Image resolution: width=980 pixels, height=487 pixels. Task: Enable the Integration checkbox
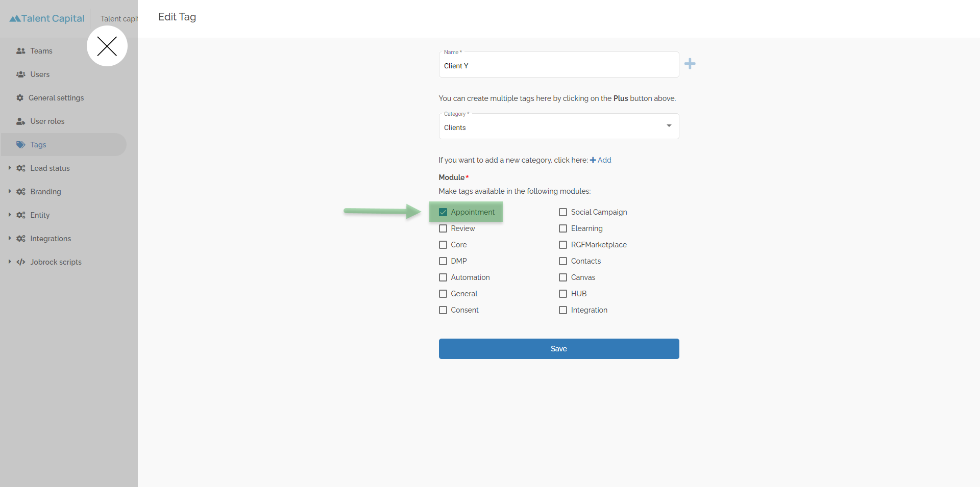tap(563, 310)
